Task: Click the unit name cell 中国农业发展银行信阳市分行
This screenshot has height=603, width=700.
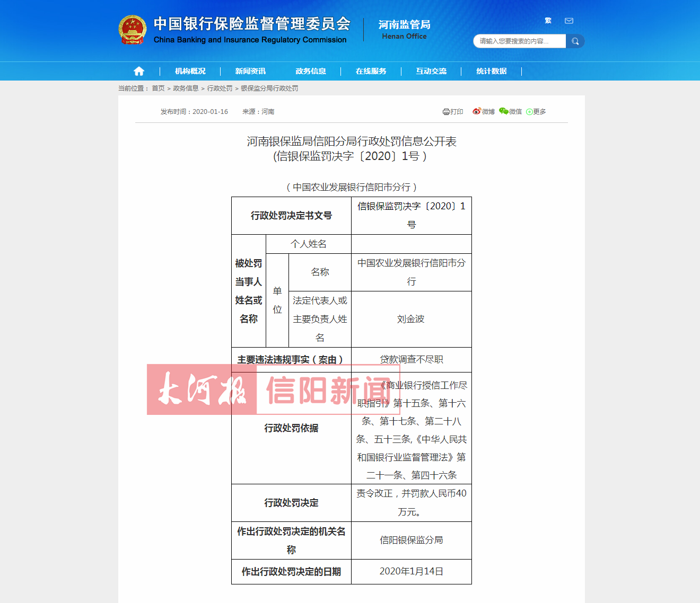Action: click(412, 272)
